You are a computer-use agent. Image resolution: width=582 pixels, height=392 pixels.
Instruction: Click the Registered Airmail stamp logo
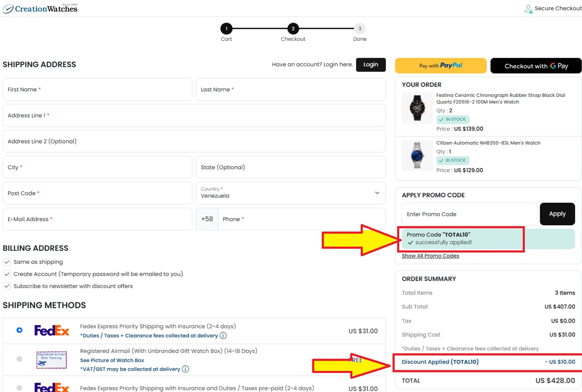(x=52, y=360)
